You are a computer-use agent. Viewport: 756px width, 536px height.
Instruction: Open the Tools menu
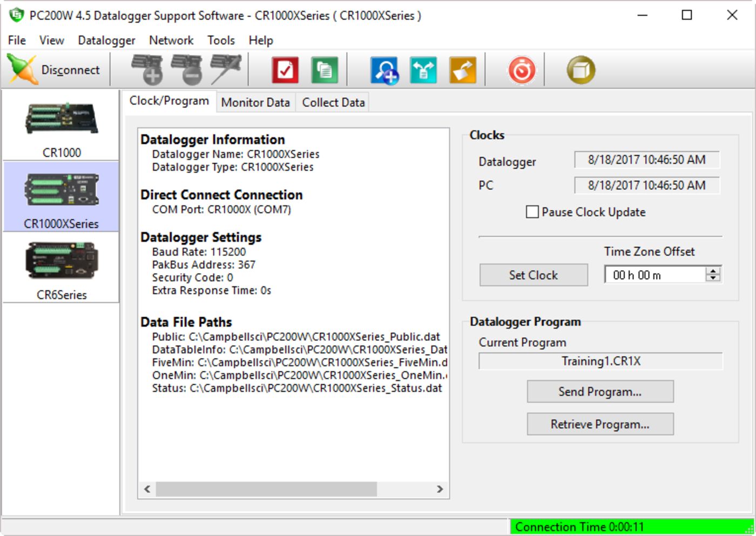tap(221, 41)
